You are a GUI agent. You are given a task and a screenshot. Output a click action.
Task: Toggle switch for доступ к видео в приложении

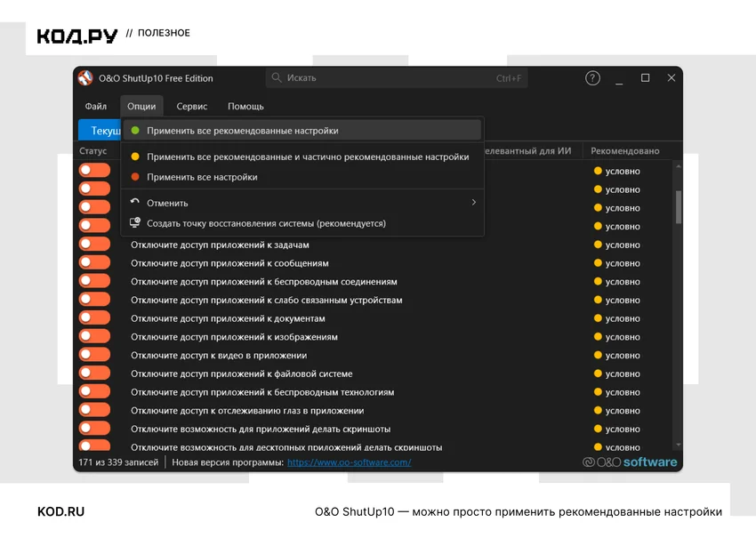pyautogui.click(x=94, y=354)
